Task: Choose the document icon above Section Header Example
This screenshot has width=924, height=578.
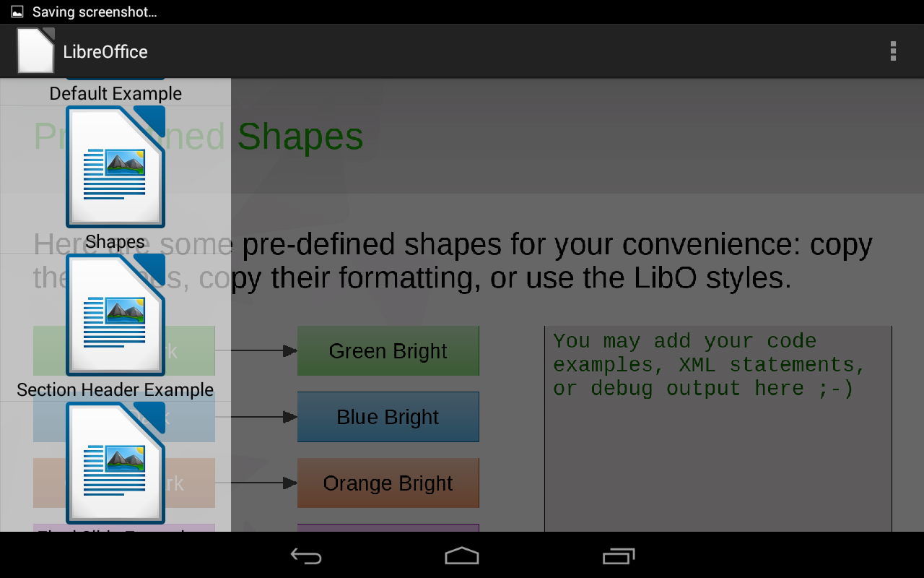Action: (x=115, y=315)
